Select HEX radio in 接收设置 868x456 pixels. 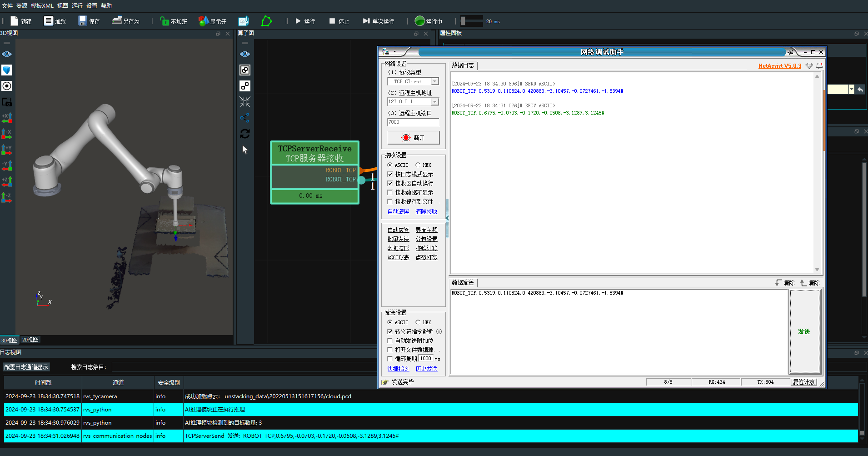[418, 165]
